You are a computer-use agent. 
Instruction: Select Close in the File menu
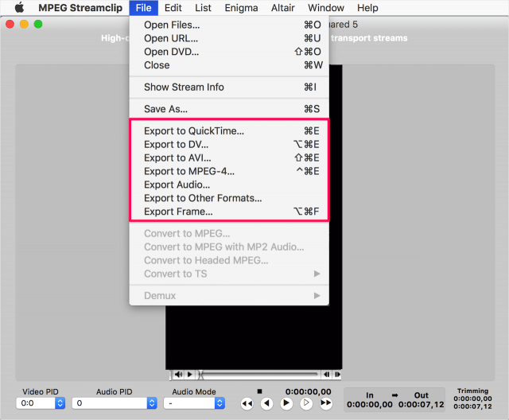(229, 65)
